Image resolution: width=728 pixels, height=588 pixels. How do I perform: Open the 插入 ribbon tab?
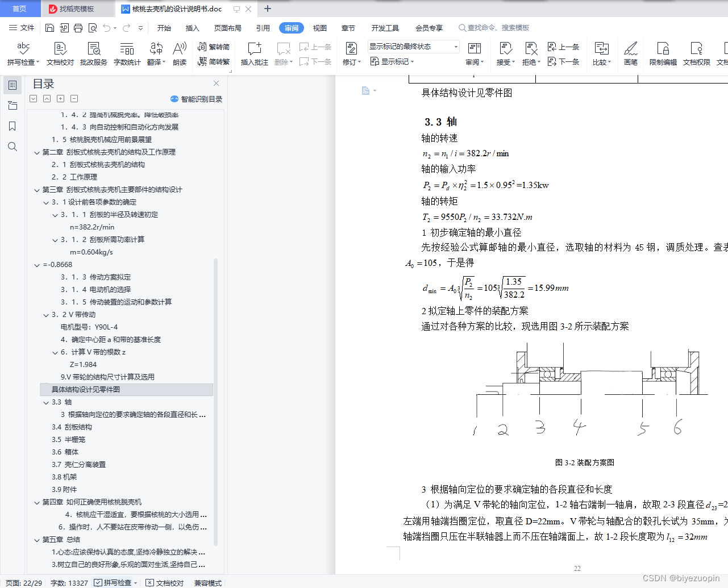[x=193, y=28]
